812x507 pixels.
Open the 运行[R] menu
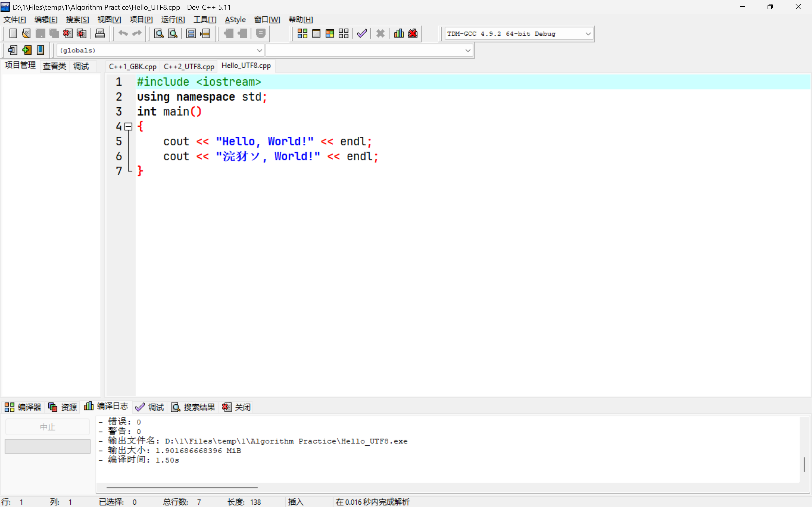coord(173,20)
